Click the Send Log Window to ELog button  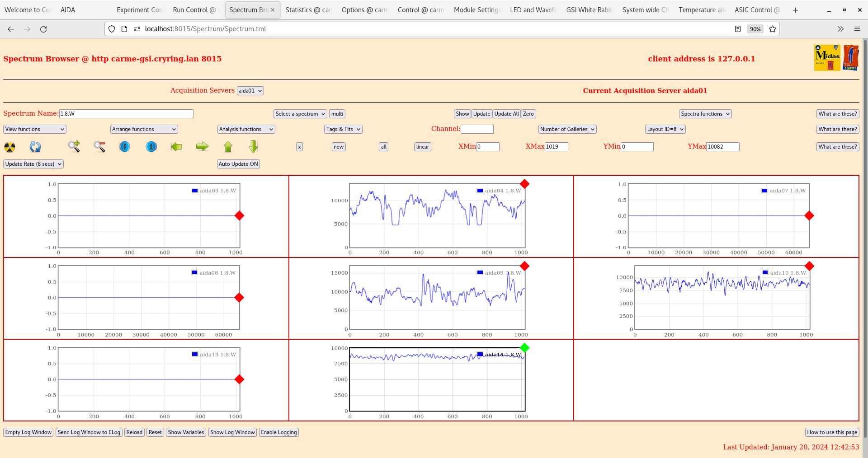point(89,432)
